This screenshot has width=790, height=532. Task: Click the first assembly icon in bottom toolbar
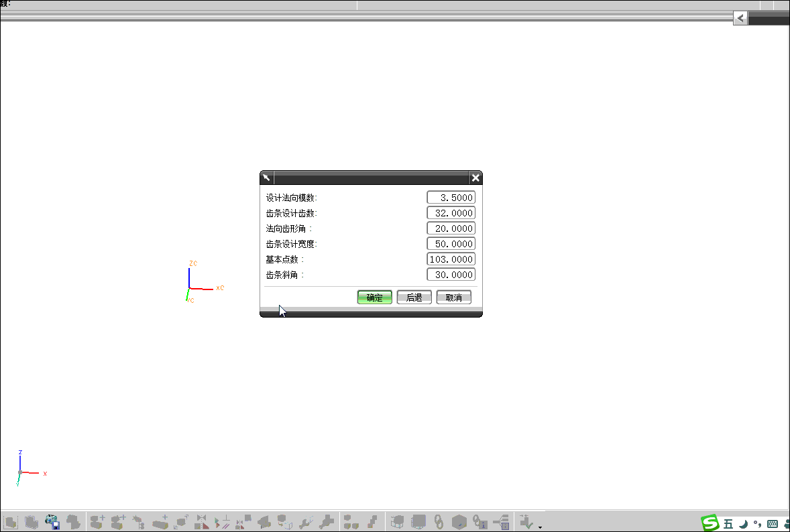(x=11, y=522)
